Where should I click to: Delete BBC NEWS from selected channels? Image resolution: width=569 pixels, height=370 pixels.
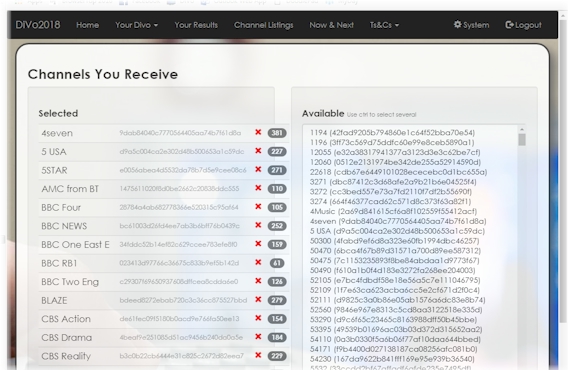coord(258,225)
